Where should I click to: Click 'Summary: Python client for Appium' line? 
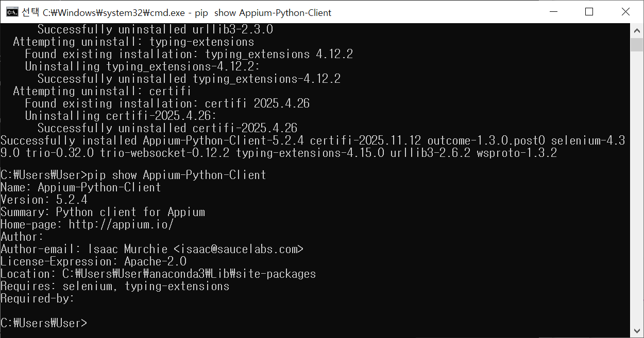click(103, 212)
